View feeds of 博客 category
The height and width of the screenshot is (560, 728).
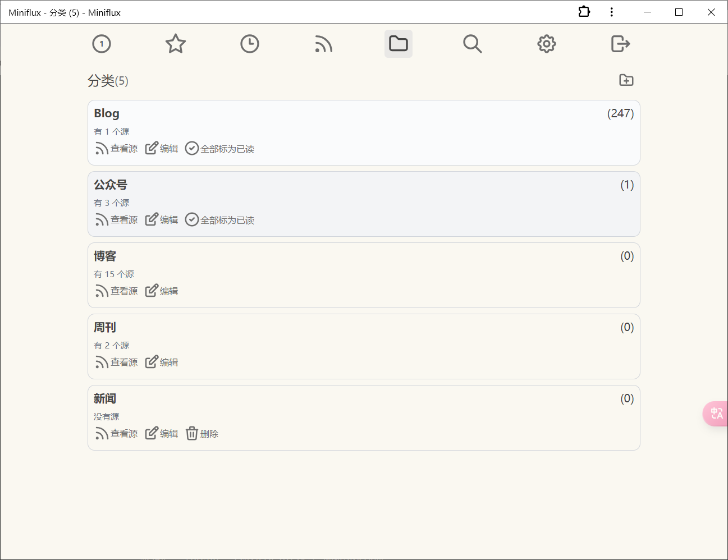(x=116, y=291)
